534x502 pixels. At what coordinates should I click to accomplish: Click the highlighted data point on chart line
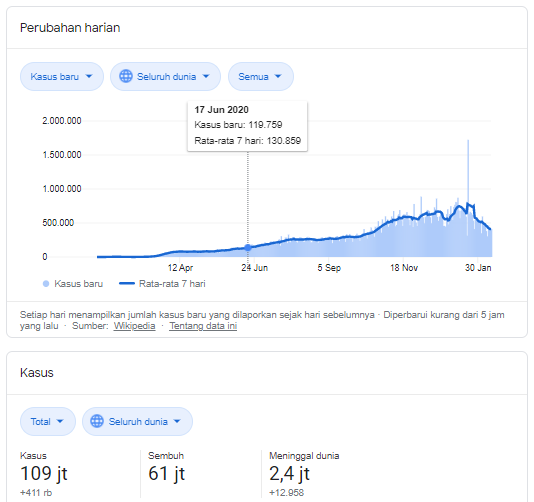(248, 248)
